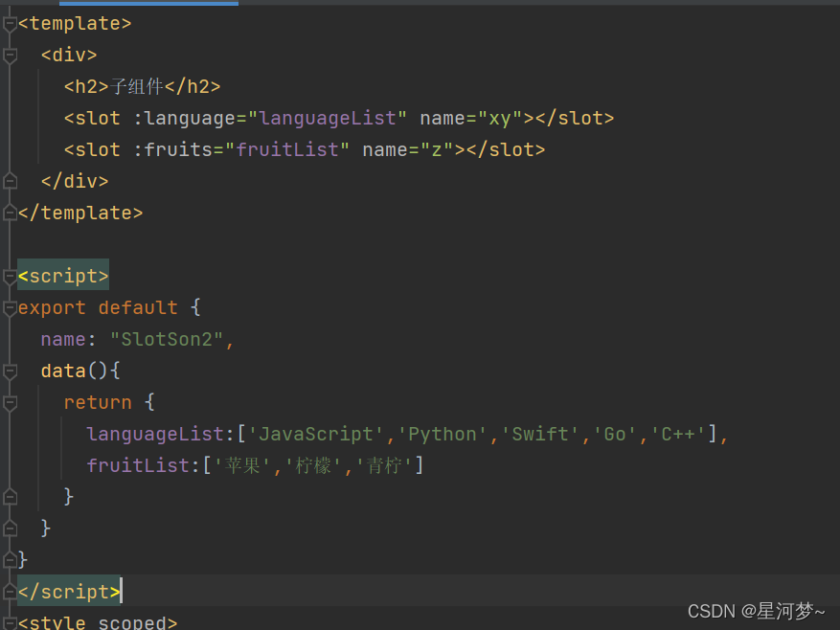Click fold marker beside closing </template> tag
Viewport: 840px width, 630px height.
coord(10,213)
